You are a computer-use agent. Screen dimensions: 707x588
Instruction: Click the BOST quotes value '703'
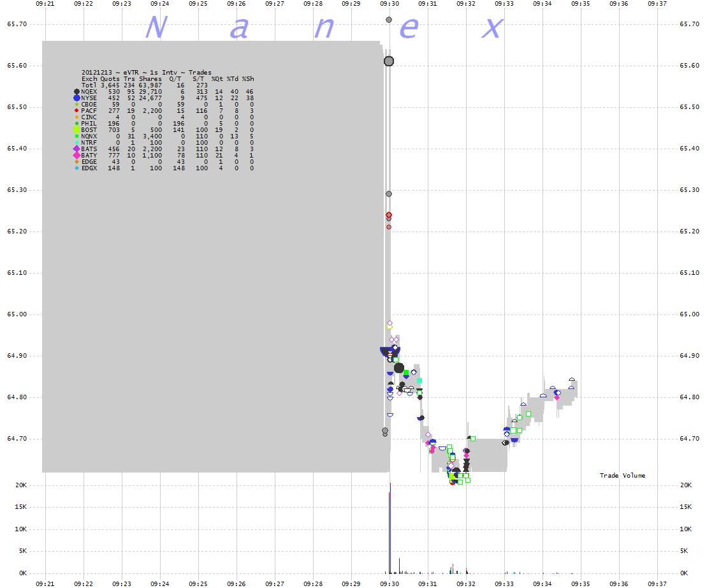coord(114,130)
